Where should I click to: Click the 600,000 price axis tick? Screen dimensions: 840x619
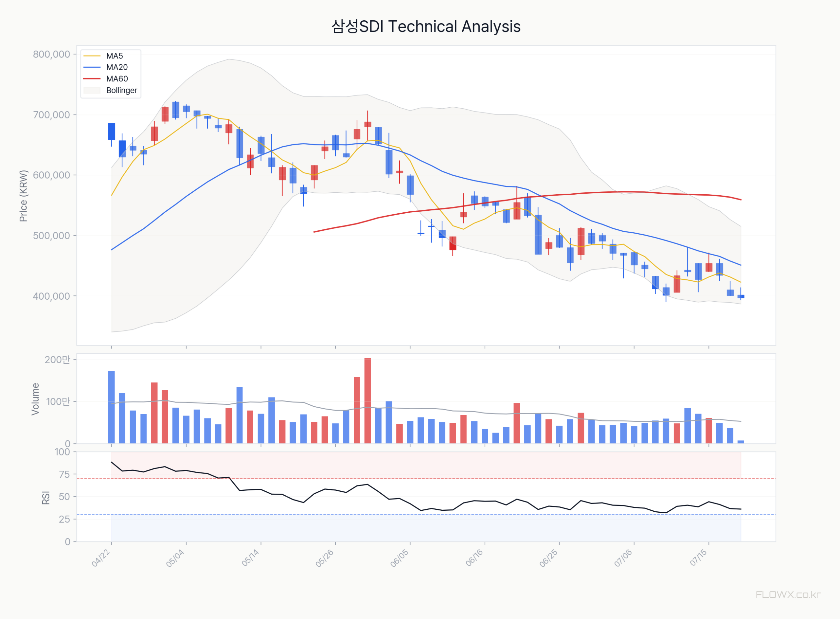click(52, 175)
